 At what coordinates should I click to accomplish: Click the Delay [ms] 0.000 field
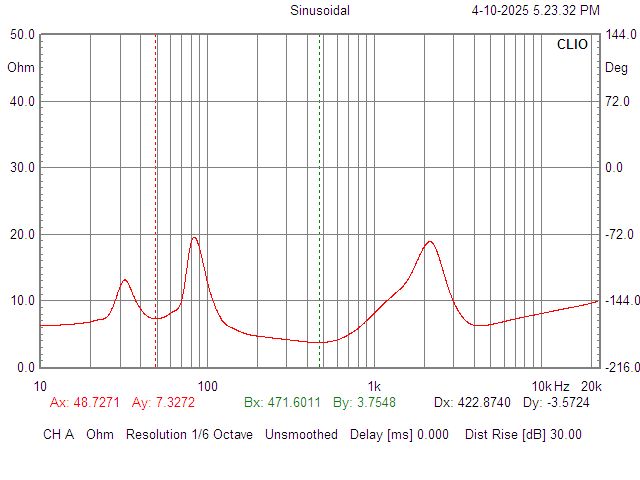point(399,435)
